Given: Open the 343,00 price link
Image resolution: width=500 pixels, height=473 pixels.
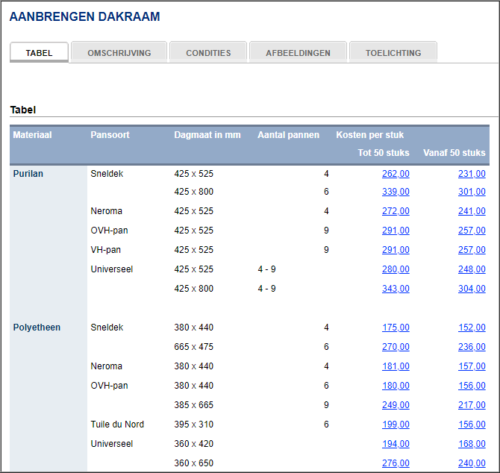Looking at the screenshot, I should pos(396,289).
